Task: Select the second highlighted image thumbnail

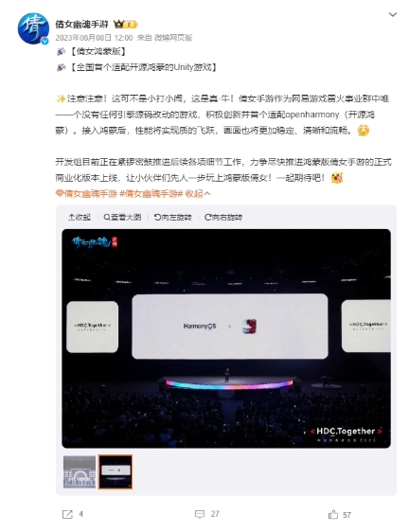Action: 116,472
